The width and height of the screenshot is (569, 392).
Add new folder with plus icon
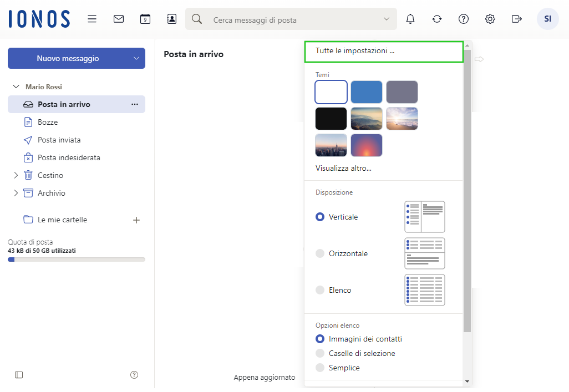pos(136,220)
